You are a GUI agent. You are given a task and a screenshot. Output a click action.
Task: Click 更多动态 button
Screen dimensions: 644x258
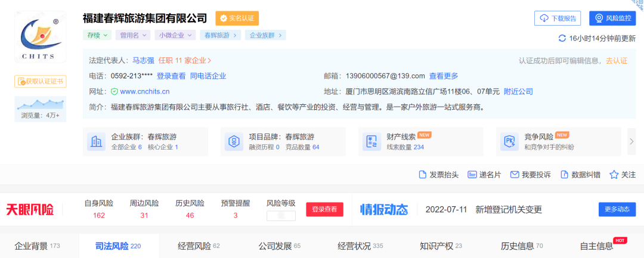tap(617, 209)
